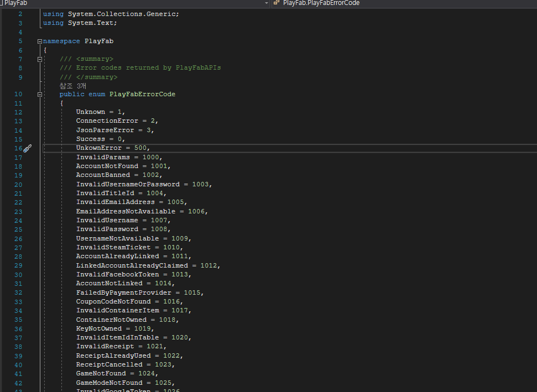This screenshot has width=537, height=392.
Task: Click the '참조 3개' references link
Action: point(72,86)
